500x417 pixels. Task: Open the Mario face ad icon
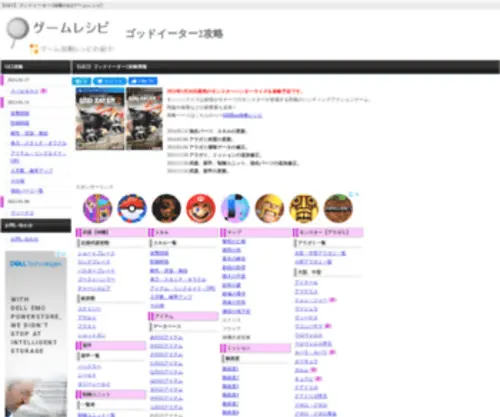click(x=200, y=208)
